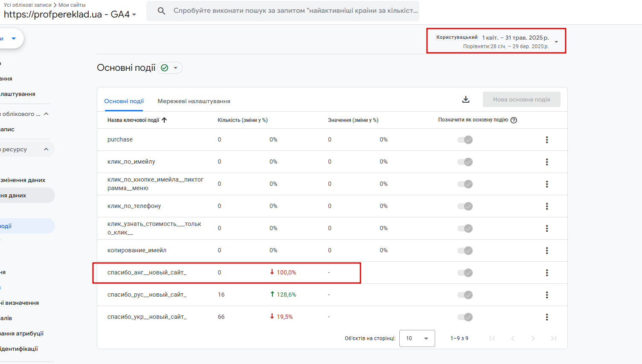Open more options for purchase row
The height and width of the screenshot is (364, 642).
(x=547, y=140)
